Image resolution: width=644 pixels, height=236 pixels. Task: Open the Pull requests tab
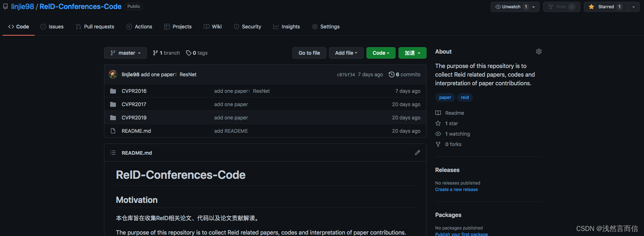95,27
